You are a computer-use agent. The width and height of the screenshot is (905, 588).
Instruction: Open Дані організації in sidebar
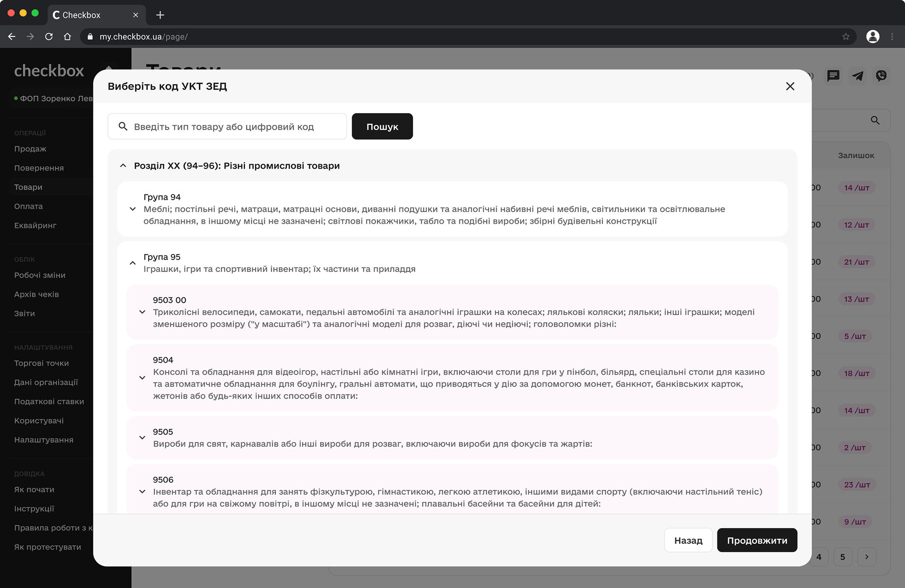click(x=46, y=382)
